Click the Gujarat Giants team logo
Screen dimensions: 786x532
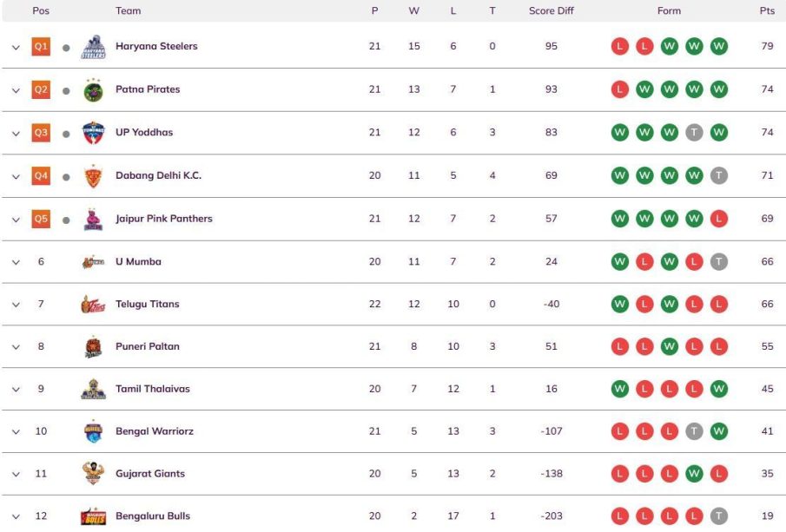tap(93, 473)
